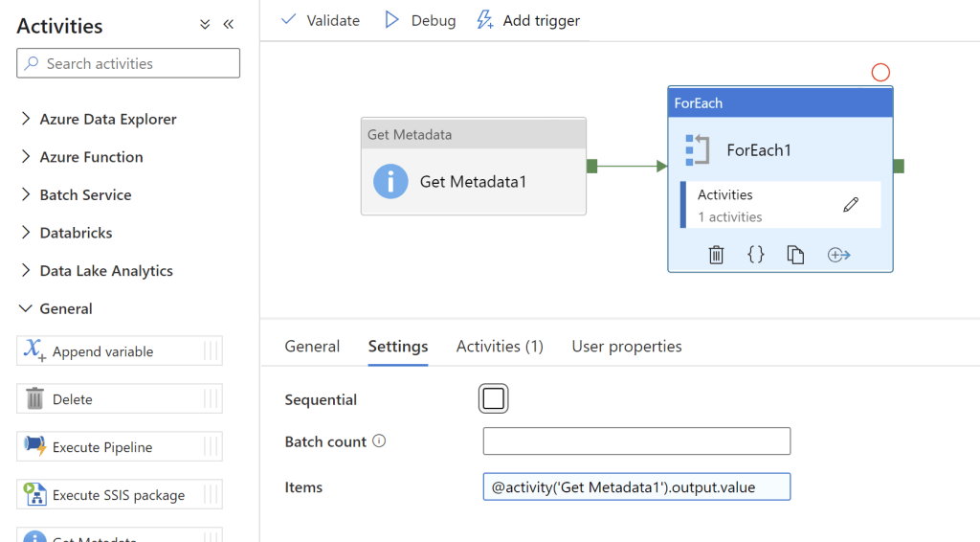
Task: Switch to the General tab
Action: click(312, 347)
